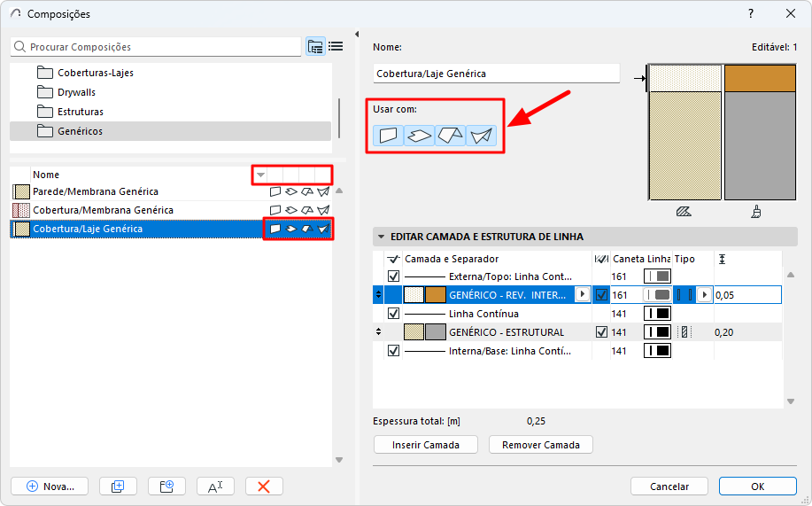Select the Genéricos folder
The height and width of the screenshot is (506, 812).
point(170,131)
